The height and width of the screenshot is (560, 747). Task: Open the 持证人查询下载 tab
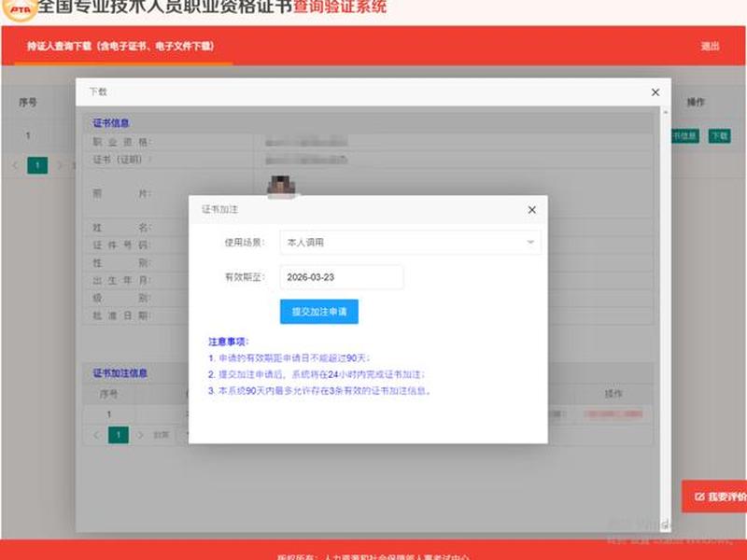pos(120,46)
